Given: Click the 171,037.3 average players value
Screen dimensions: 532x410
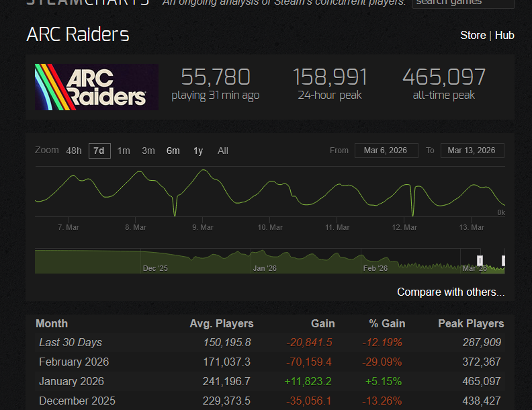Looking at the screenshot, I should tap(226, 362).
